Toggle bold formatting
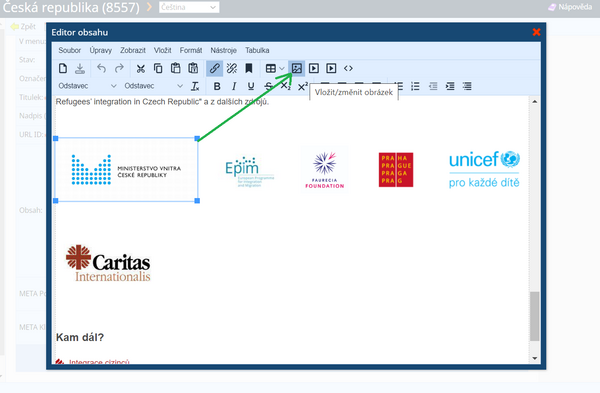 [217, 86]
